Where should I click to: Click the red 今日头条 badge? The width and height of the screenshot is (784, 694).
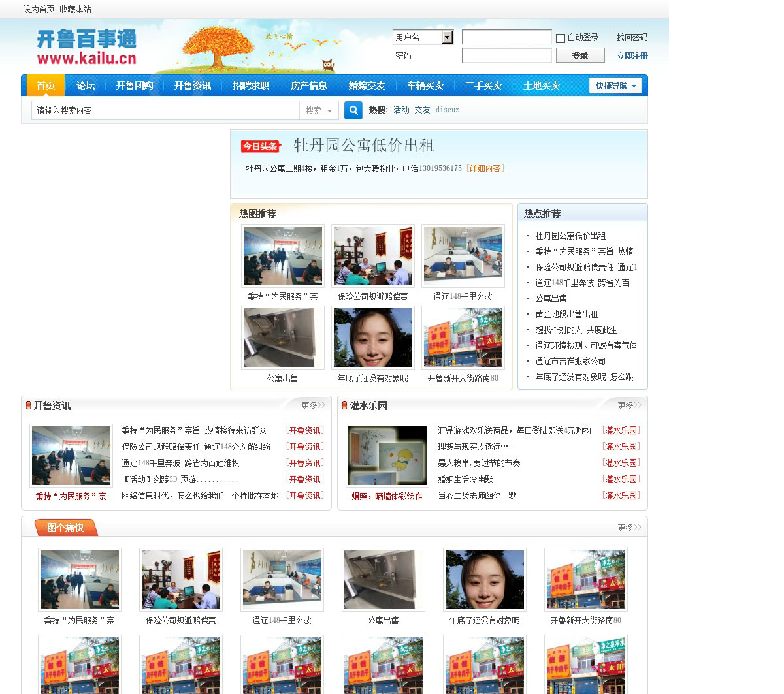[260, 146]
